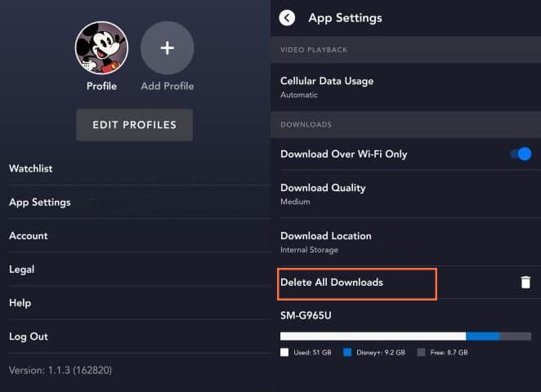The height and width of the screenshot is (392, 541).
Task: Open the Help menu item
Action: tap(20, 302)
